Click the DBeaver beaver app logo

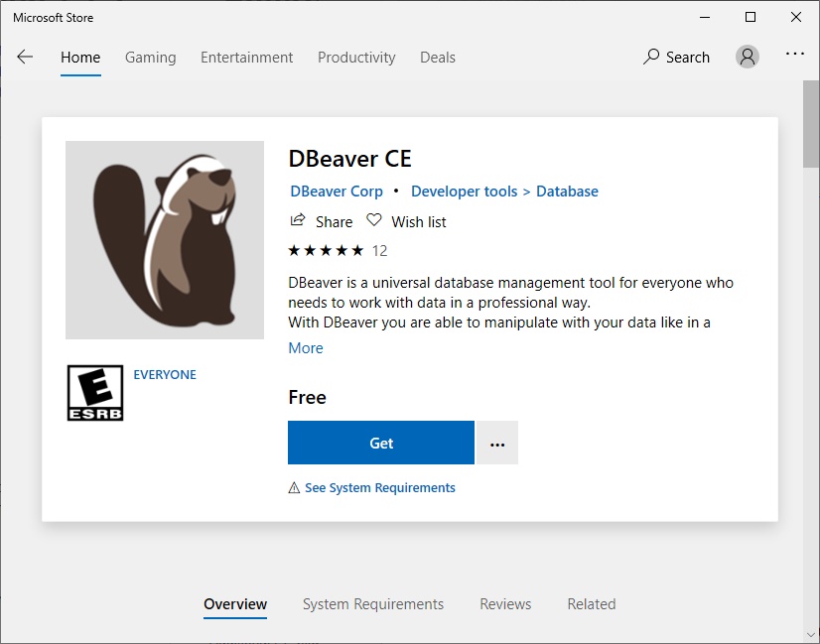click(x=165, y=240)
